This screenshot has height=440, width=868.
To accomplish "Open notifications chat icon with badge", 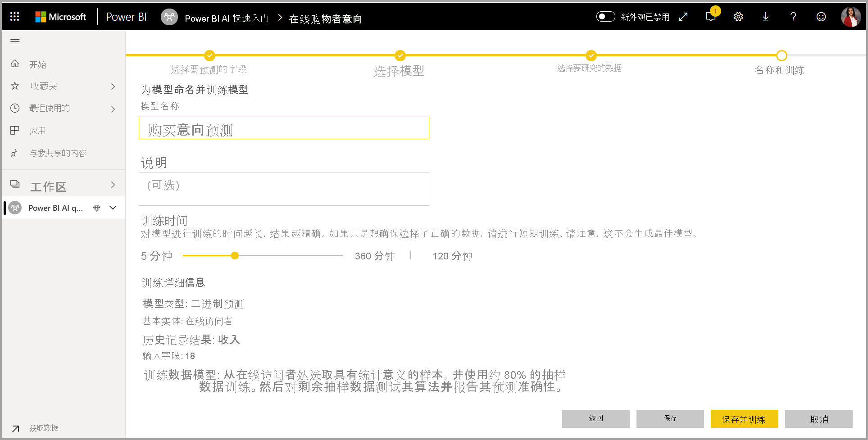I will click(x=711, y=16).
